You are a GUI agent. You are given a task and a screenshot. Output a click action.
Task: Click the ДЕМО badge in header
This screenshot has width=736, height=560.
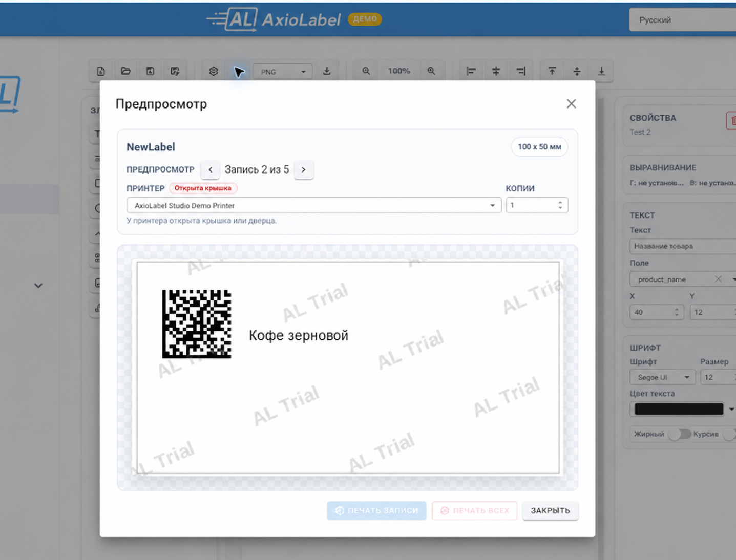pyautogui.click(x=365, y=19)
